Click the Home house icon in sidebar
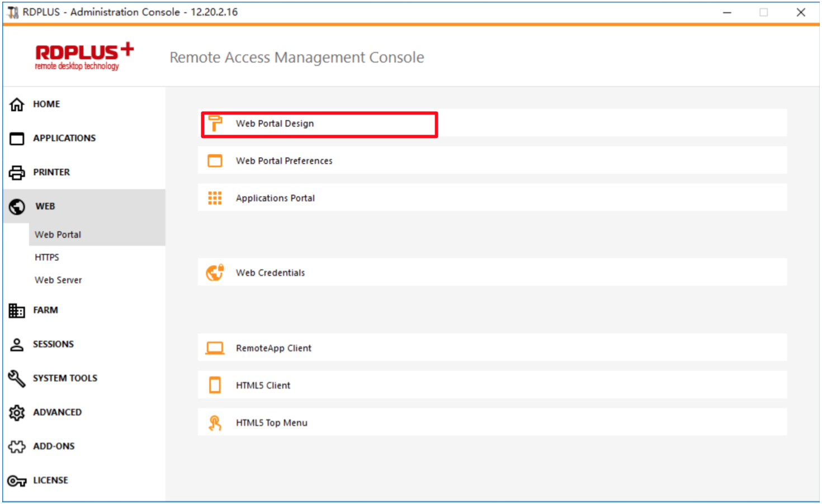The width and height of the screenshot is (822, 504). (17, 104)
